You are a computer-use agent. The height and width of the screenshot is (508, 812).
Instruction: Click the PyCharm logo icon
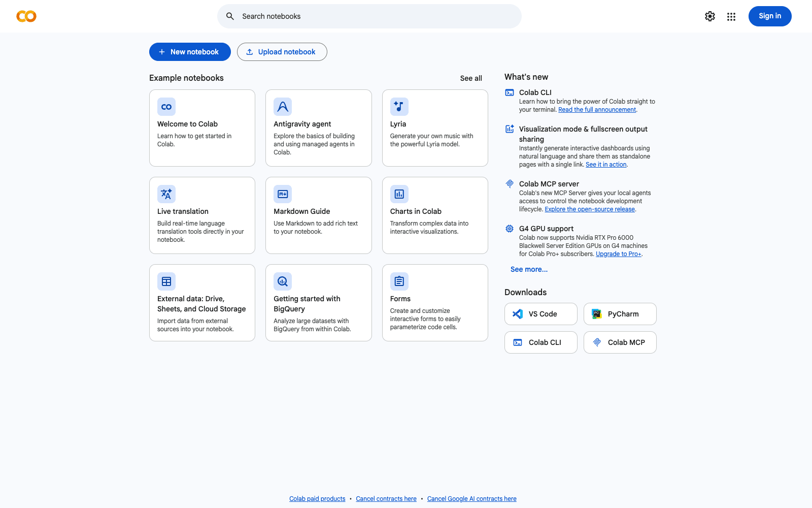597,314
